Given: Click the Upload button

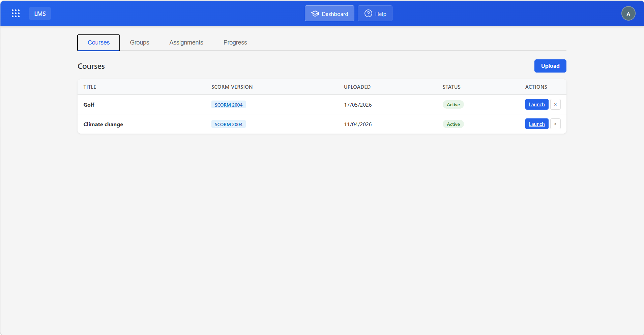Looking at the screenshot, I should [550, 66].
